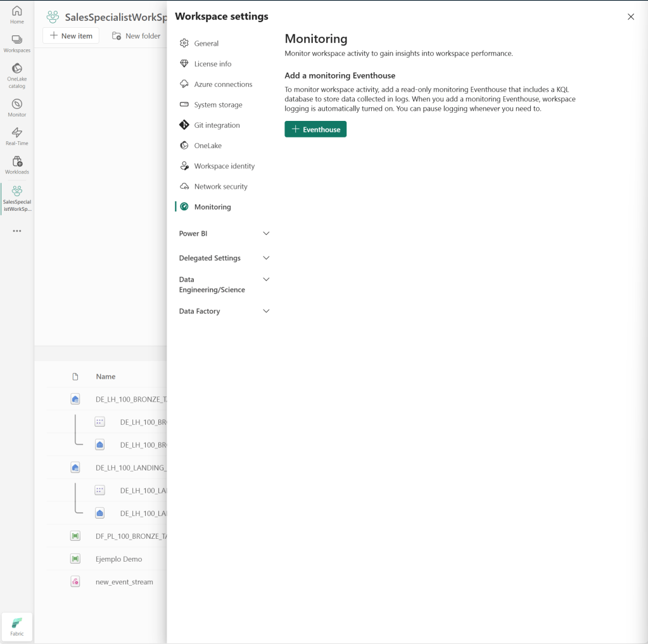The width and height of the screenshot is (648, 644).
Task: Open the OneLake catalog icon in sidebar
Action: [17, 68]
